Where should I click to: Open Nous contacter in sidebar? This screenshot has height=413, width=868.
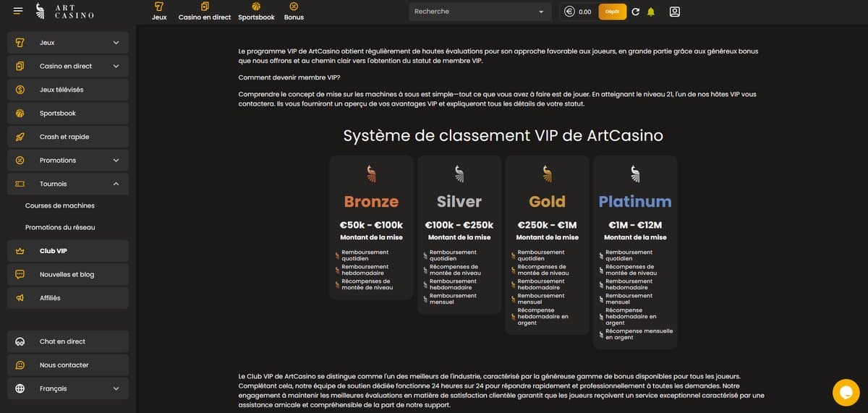[x=68, y=365]
